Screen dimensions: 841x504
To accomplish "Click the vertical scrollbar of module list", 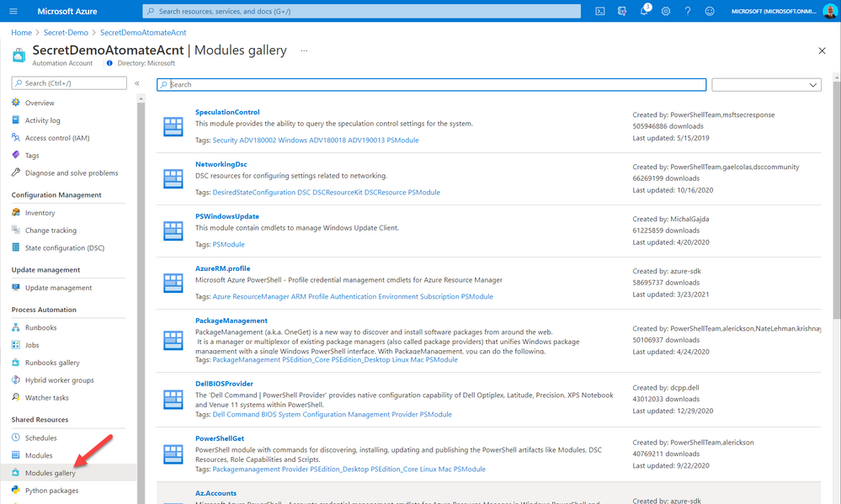I will (x=836, y=202).
